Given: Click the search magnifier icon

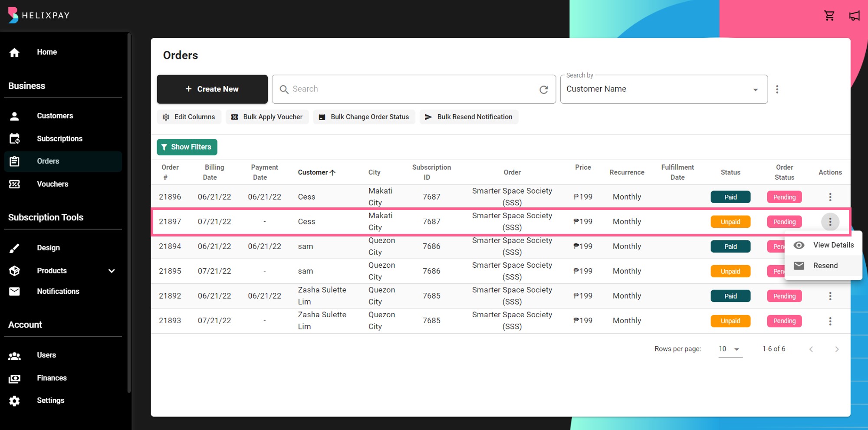Looking at the screenshot, I should coord(284,89).
